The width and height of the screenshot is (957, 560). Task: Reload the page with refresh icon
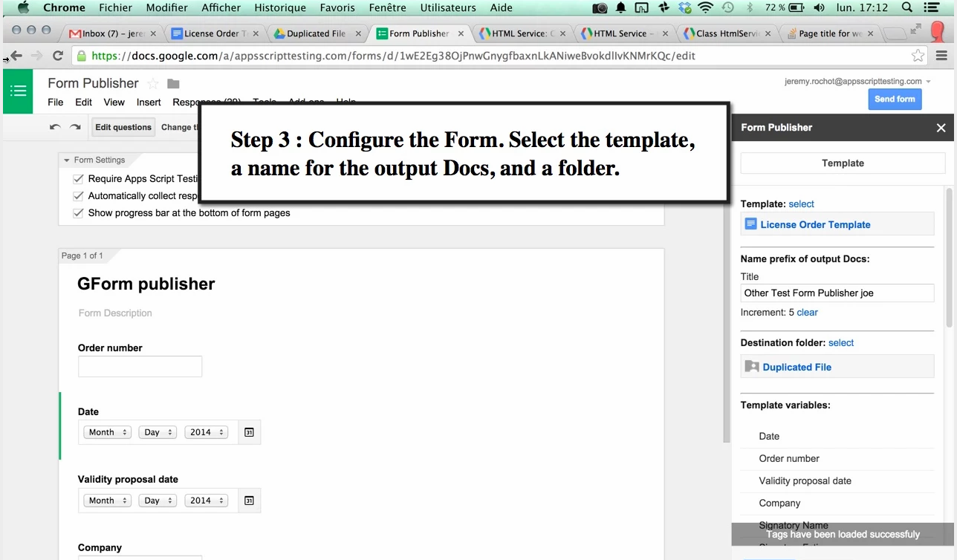coord(57,56)
